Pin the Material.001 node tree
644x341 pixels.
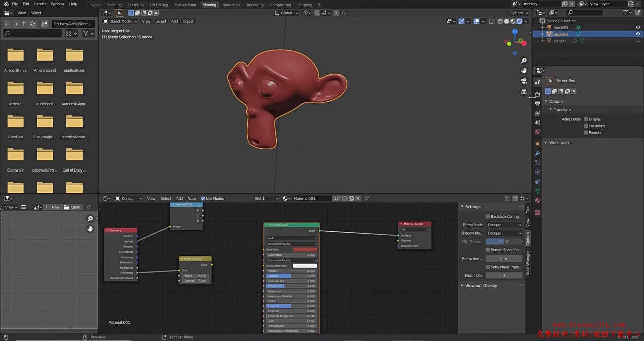(366, 198)
